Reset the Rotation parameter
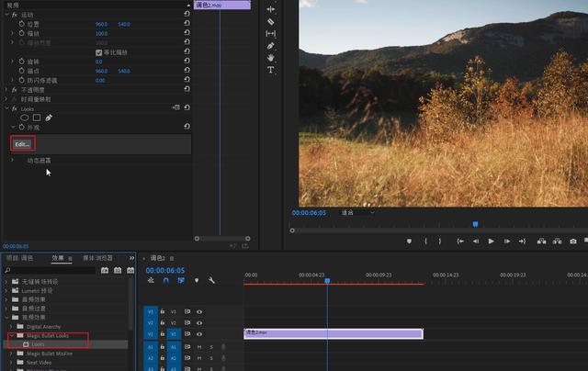 pos(187,61)
